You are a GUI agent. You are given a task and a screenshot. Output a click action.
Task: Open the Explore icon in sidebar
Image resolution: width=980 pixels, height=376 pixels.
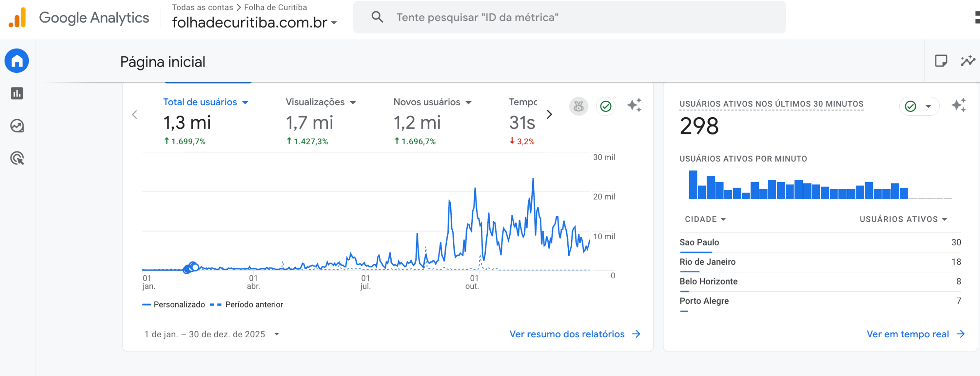click(x=17, y=126)
